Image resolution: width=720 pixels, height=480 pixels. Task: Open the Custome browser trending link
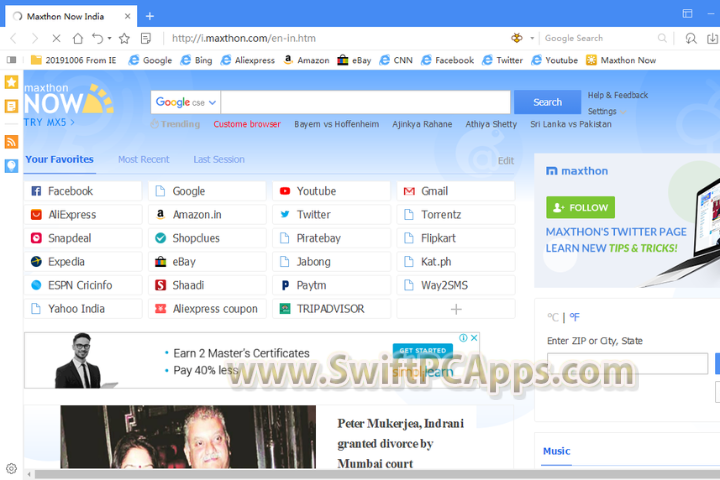click(247, 124)
